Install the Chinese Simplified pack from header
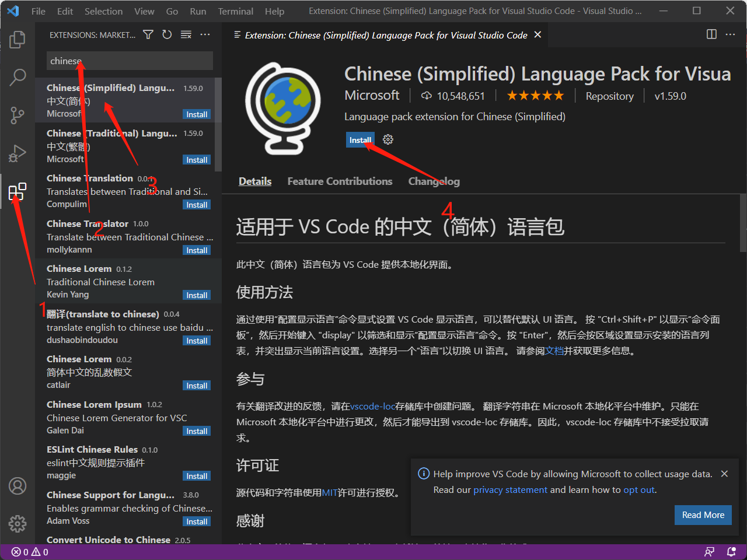747x560 pixels. pyautogui.click(x=360, y=140)
